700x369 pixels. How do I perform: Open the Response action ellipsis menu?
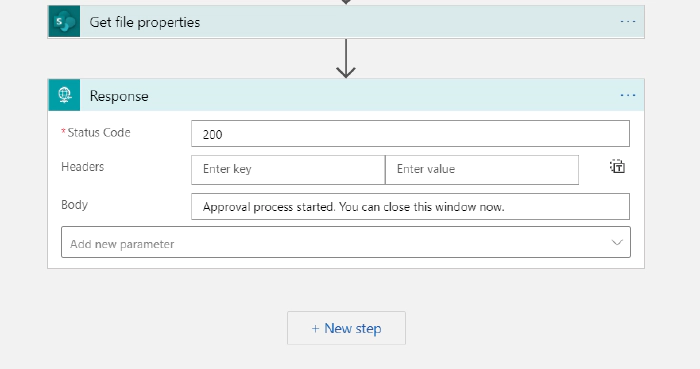point(628,95)
